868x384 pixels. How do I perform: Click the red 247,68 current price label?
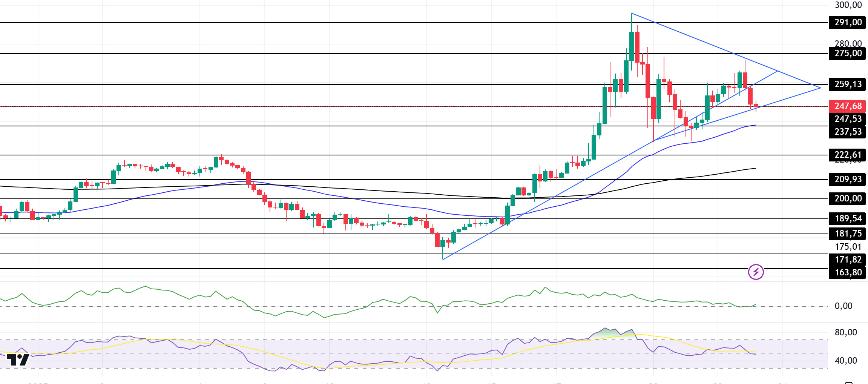[847, 106]
